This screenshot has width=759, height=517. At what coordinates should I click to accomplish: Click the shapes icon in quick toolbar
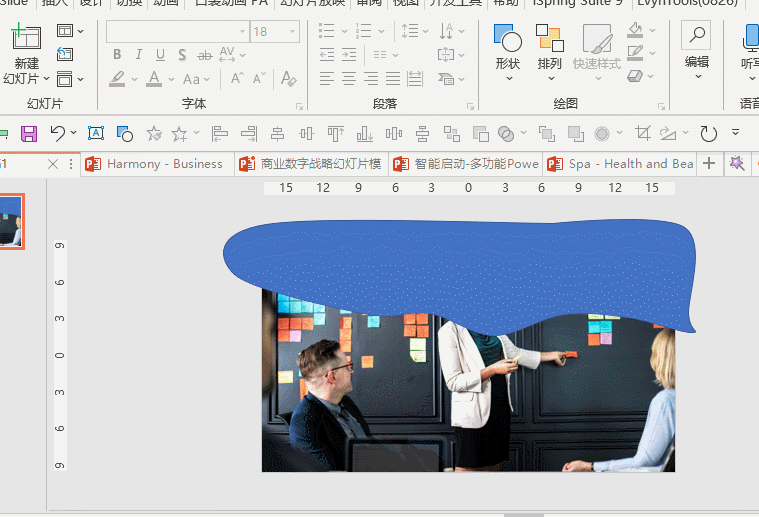tap(125, 134)
